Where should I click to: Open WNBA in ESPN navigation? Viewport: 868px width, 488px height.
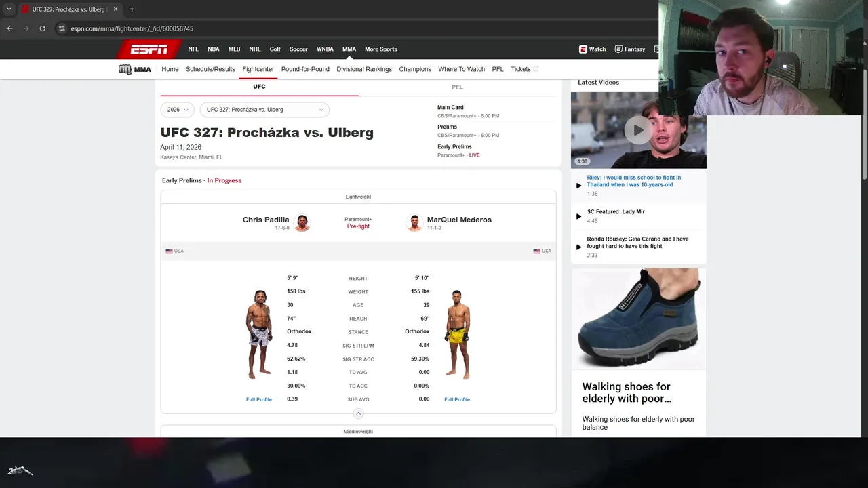click(x=325, y=49)
